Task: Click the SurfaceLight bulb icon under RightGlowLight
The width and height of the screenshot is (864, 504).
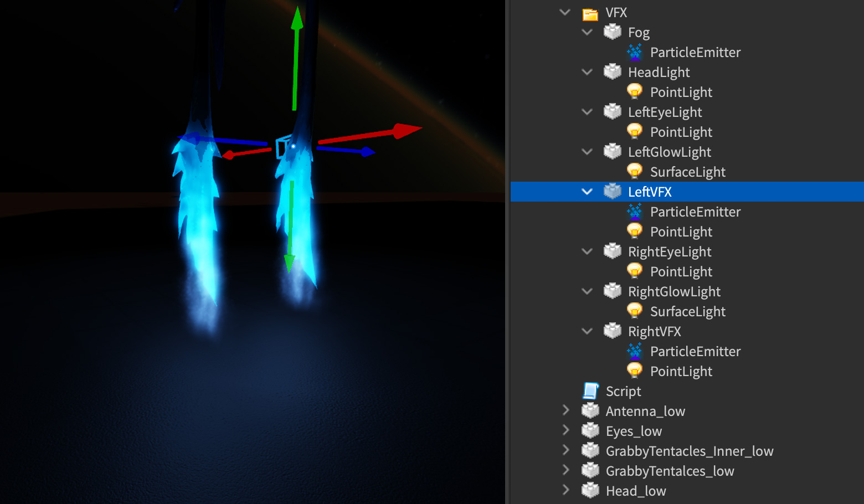Action: coord(635,311)
